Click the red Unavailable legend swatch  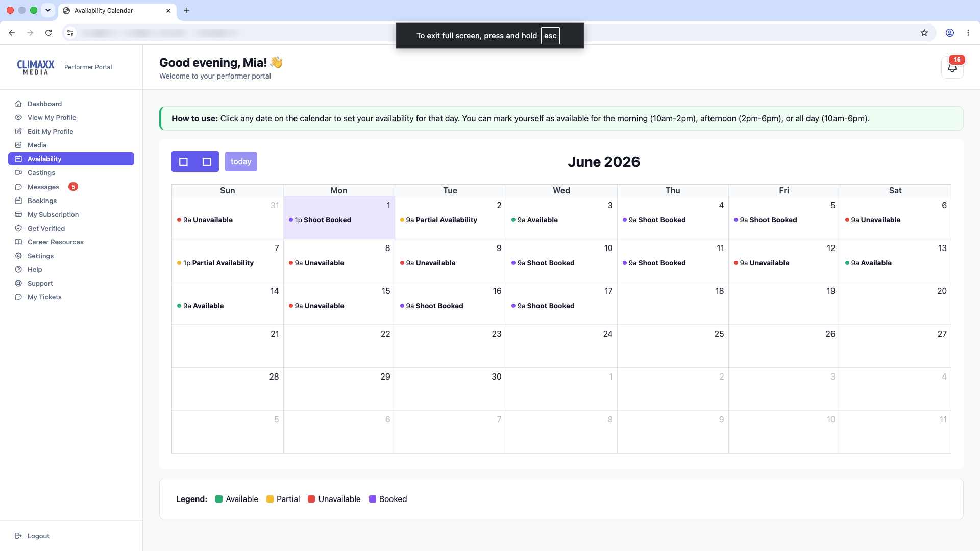click(x=311, y=499)
